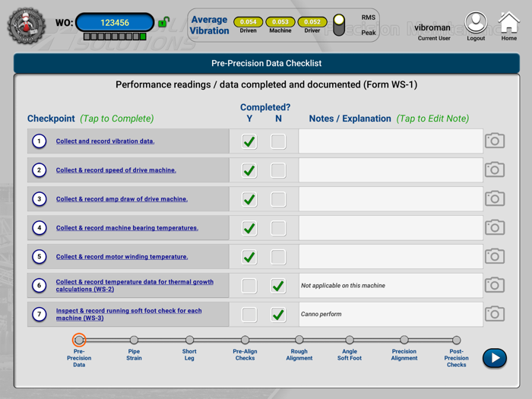This screenshot has height=399, width=532.
Task: Open 'Collect & record amp draw' link
Action: [122, 199]
